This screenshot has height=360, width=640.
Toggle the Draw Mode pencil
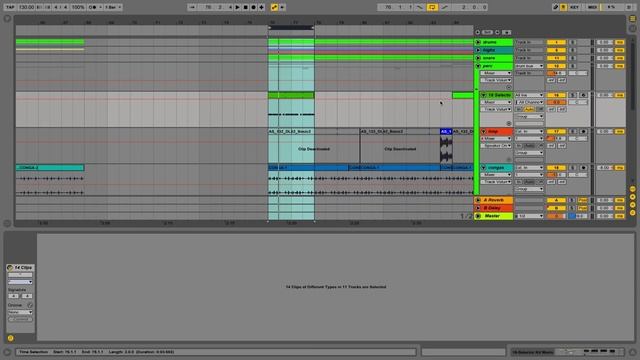[x=556, y=7]
